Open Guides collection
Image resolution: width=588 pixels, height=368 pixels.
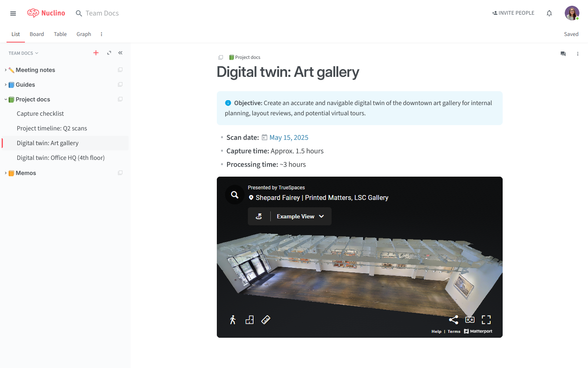pos(25,85)
